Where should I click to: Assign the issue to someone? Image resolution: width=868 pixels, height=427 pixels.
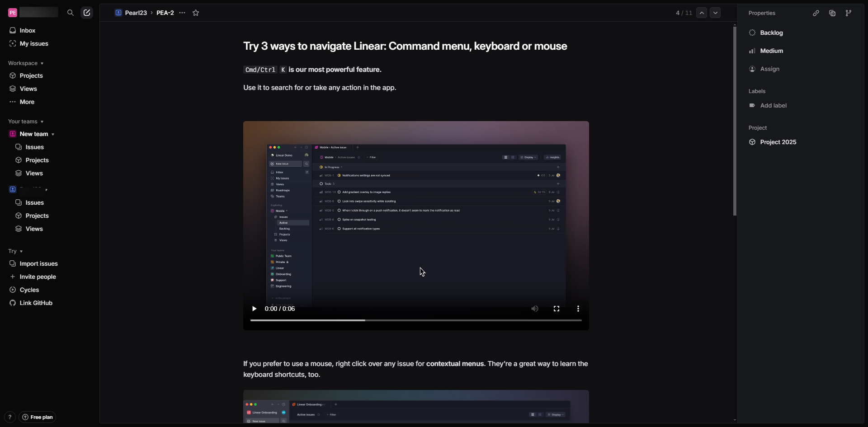point(764,69)
